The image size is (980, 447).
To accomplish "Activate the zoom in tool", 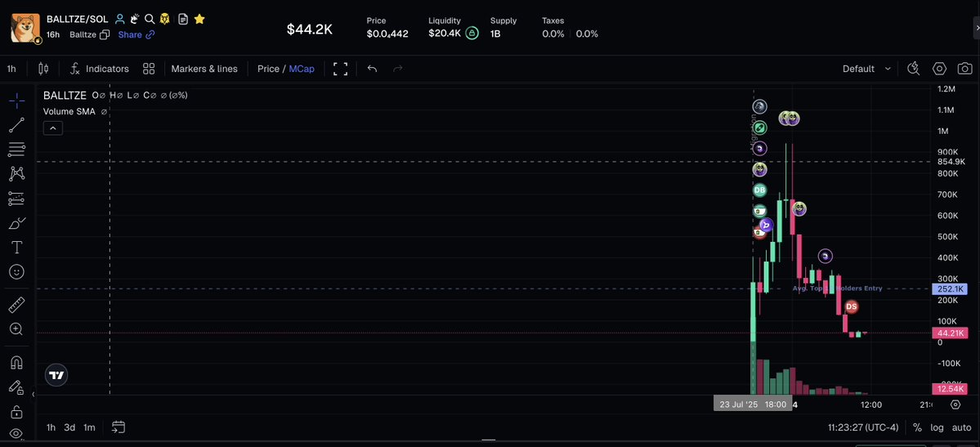I will (x=17, y=329).
